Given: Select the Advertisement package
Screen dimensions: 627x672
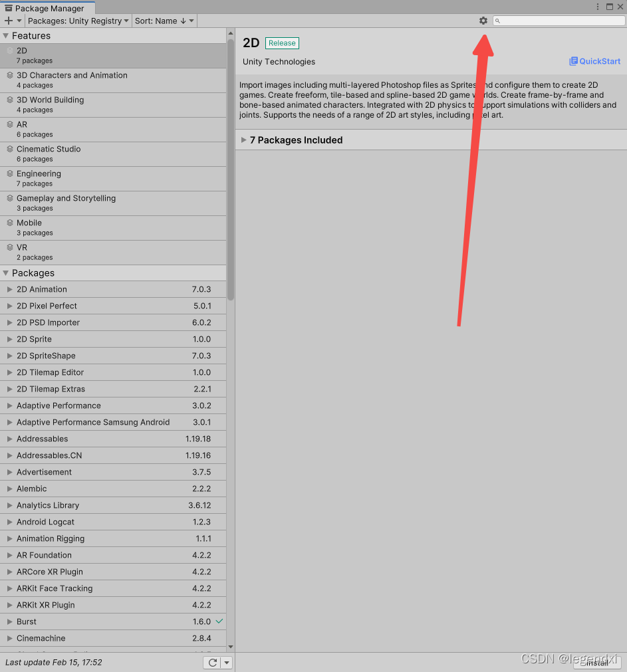Looking at the screenshot, I should coord(113,472).
